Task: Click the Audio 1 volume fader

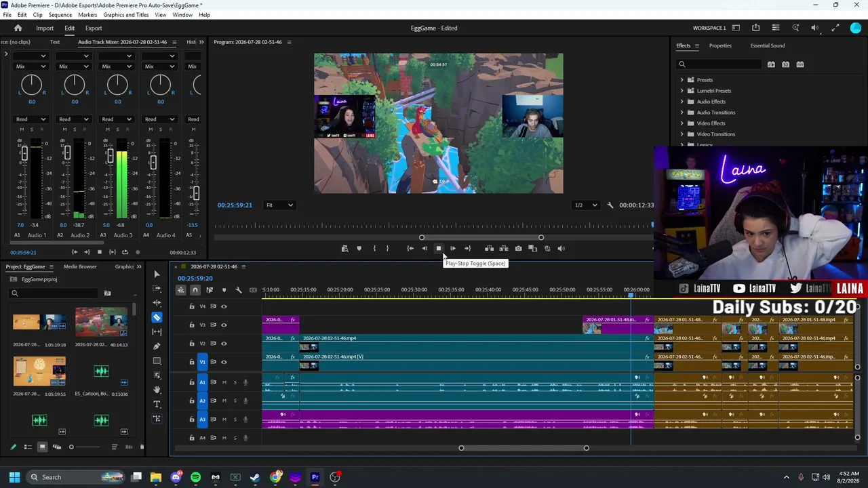Action: point(24,153)
